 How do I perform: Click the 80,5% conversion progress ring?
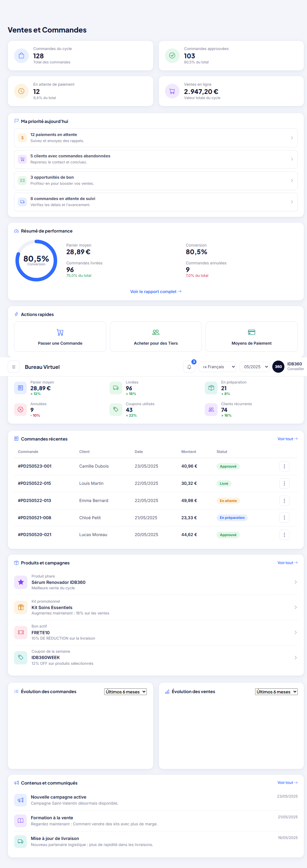pos(36,261)
